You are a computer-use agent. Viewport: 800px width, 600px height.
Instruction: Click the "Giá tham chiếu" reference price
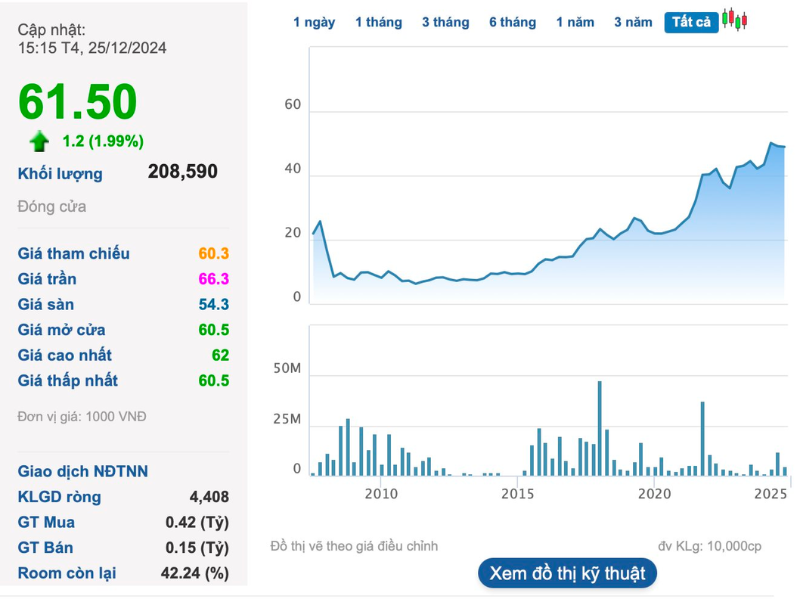[123, 253]
